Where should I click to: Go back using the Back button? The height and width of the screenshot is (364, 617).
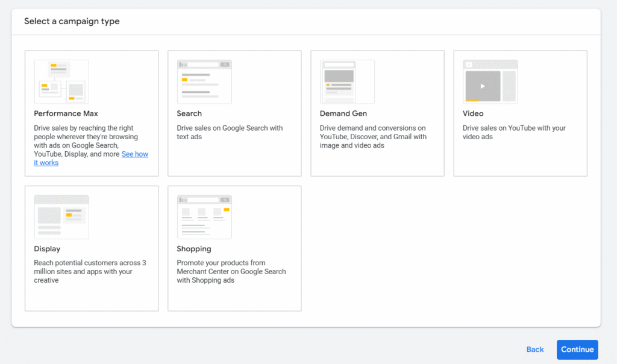point(535,350)
